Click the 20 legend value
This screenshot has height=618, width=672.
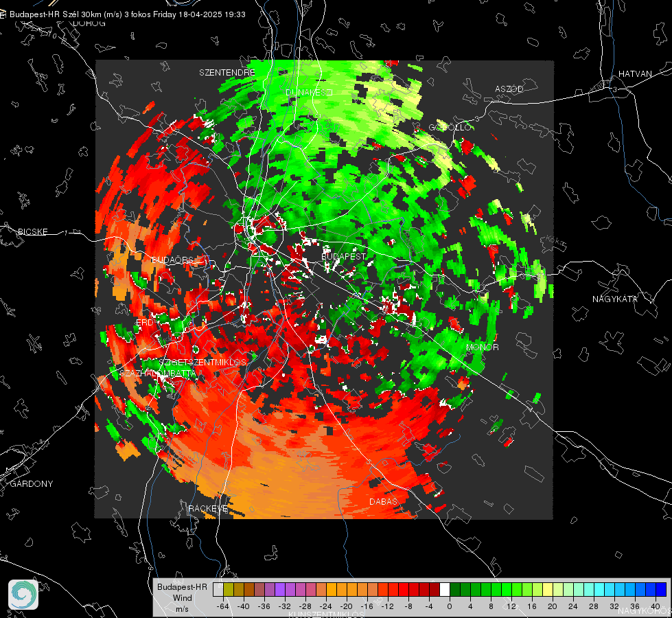553,606
